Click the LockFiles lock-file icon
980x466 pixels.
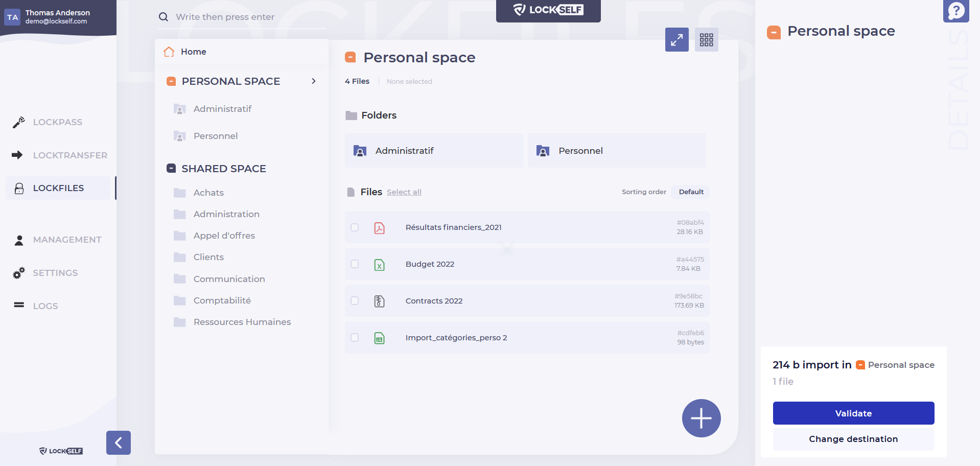(19, 188)
